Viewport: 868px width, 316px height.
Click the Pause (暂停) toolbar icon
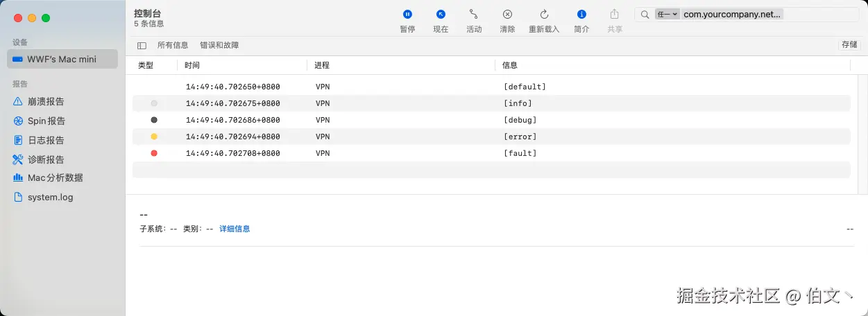[407, 15]
